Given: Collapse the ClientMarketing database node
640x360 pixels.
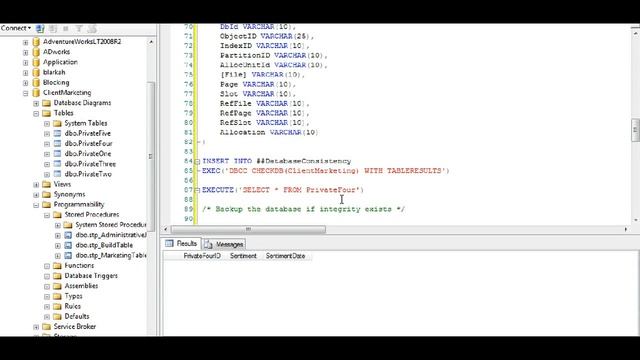Looking at the screenshot, I should tap(25, 93).
